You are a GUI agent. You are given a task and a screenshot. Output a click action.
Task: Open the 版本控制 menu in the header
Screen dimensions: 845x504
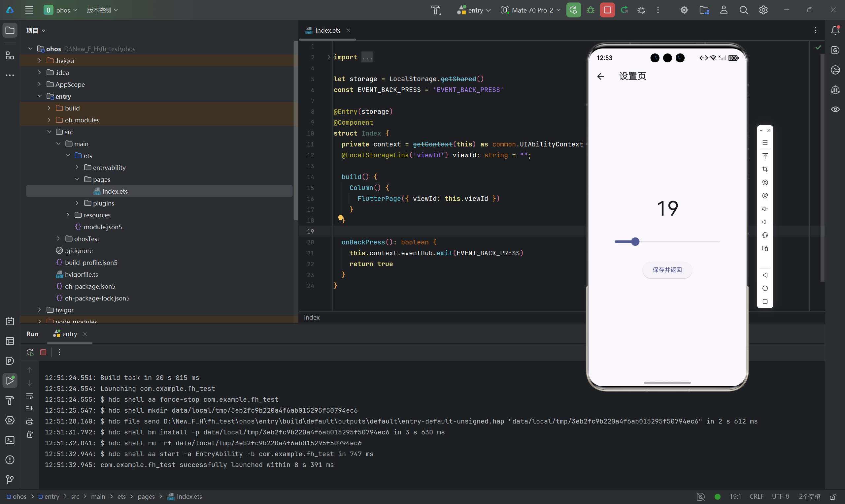click(x=102, y=10)
